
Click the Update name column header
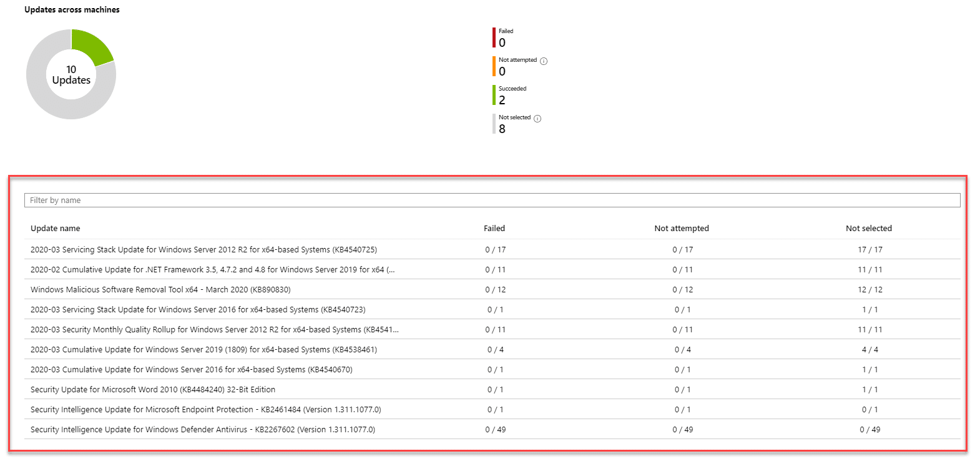(56, 228)
